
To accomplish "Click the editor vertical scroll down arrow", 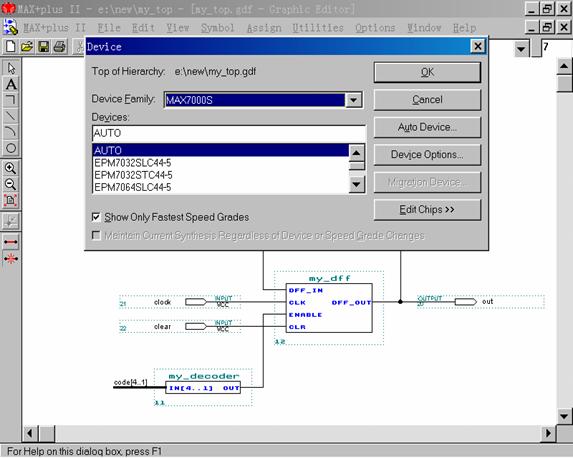I will [x=564, y=416].
